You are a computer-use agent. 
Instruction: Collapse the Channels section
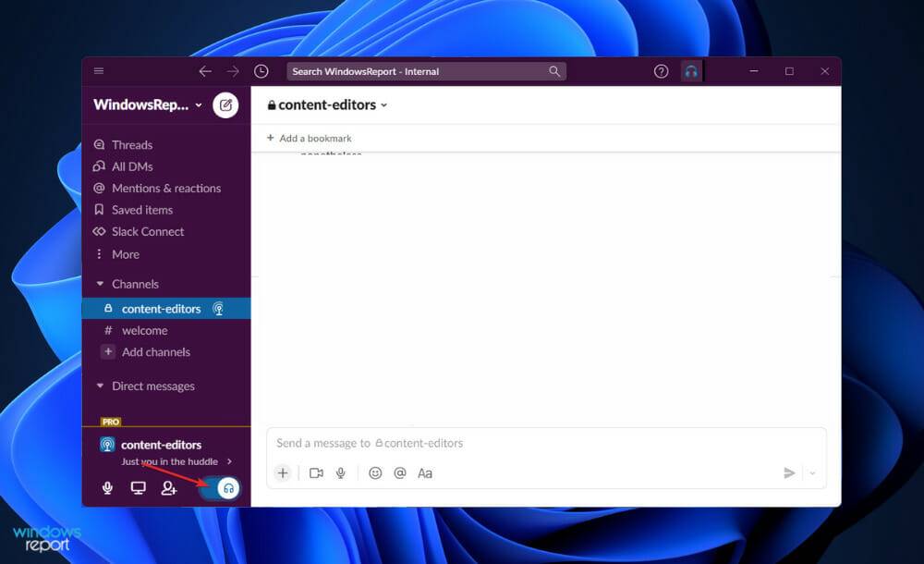pyautogui.click(x=101, y=284)
